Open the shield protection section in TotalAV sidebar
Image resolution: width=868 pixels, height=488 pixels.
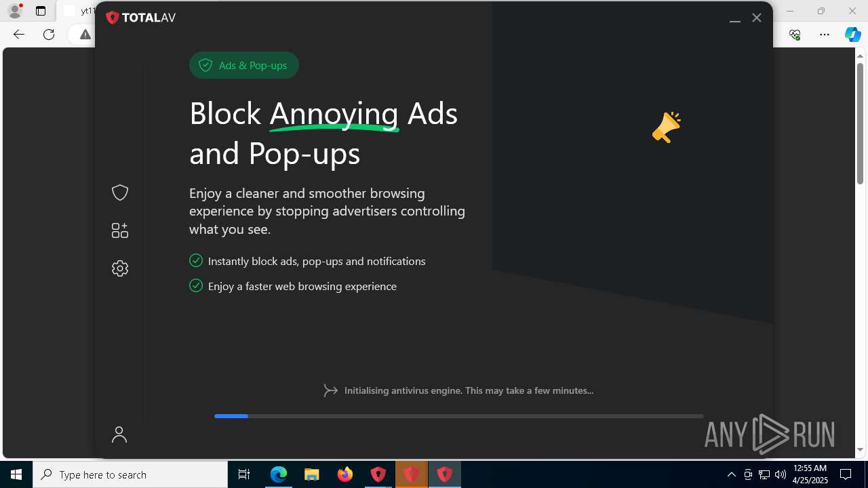pyautogui.click(x=120, y=192)
